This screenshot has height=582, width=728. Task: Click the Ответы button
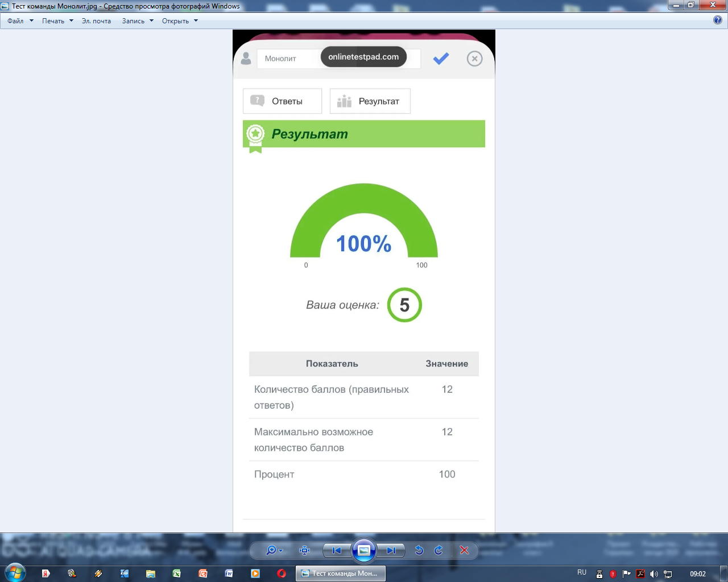[282, 101]
